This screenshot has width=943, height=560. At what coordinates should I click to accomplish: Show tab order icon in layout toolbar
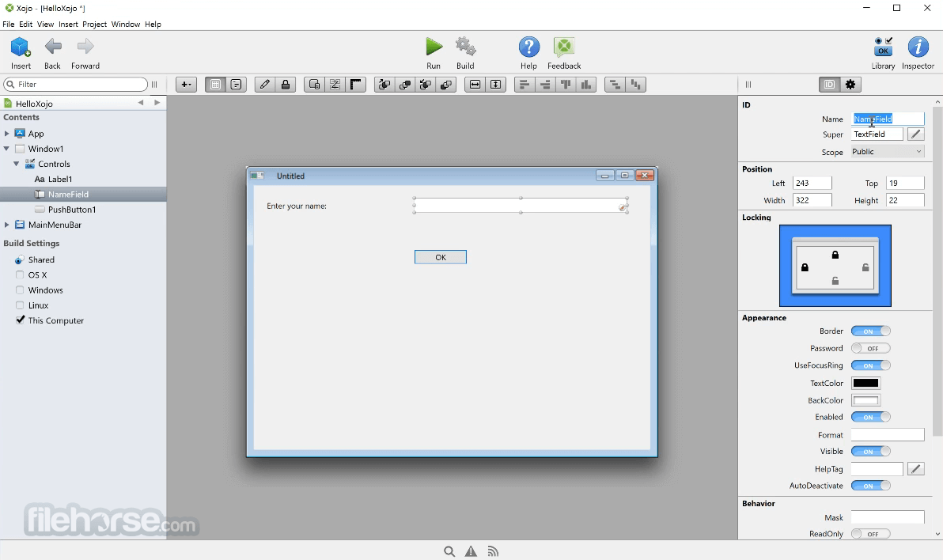[x=335, y=85]
